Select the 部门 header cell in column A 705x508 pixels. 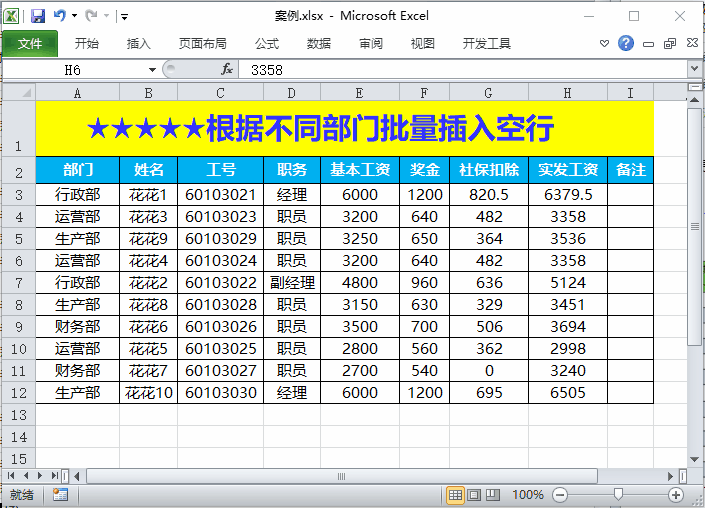click(77, 170)
